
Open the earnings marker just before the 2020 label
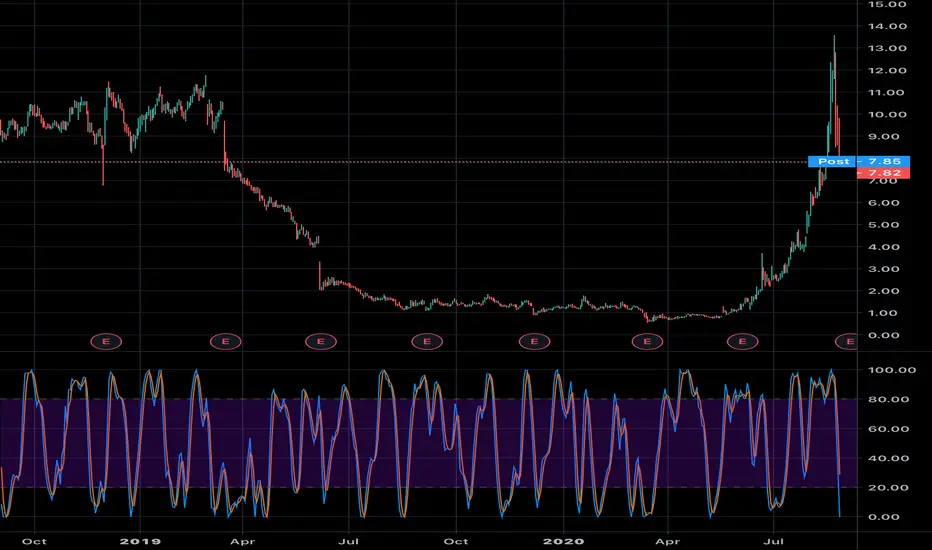(534, 341)
